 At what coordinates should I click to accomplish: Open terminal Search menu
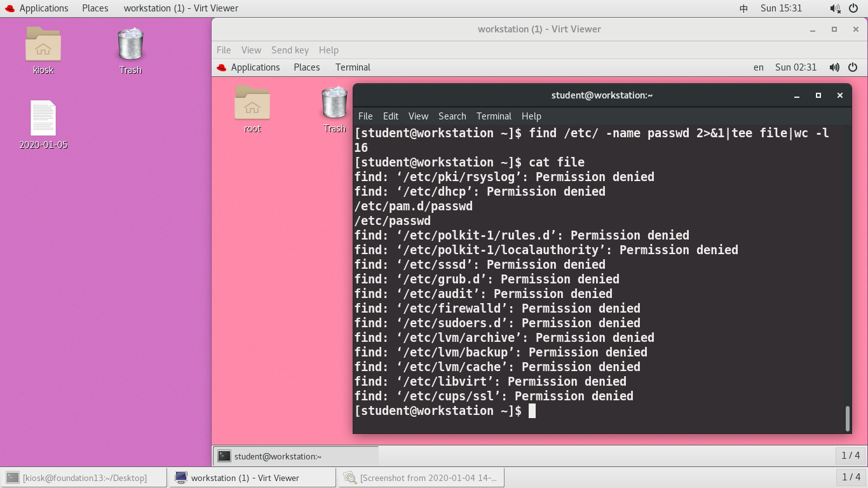pyautogui.click(x=452, y=116)
